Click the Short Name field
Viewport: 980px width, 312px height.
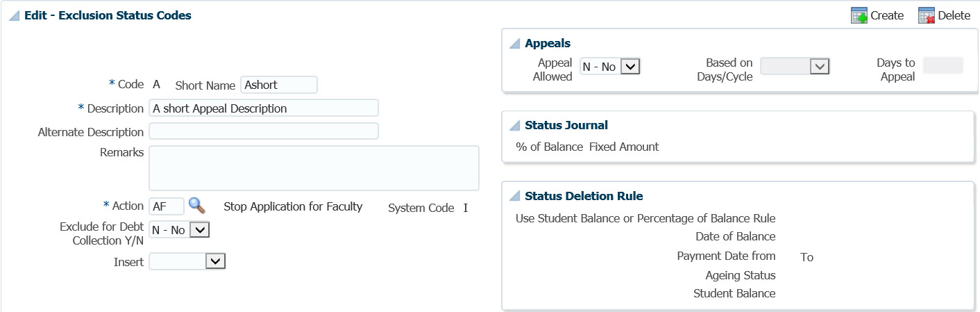[x=279, y=85]
